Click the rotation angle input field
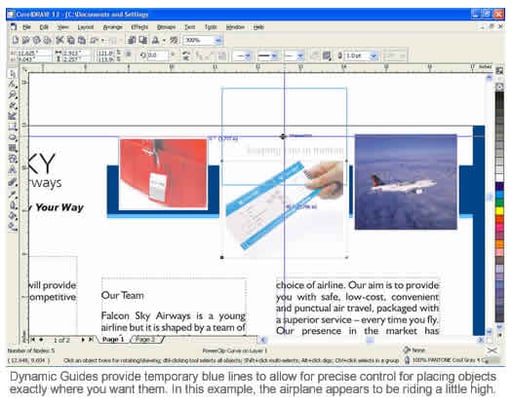The image size is (512, 403). coord(158,55)
